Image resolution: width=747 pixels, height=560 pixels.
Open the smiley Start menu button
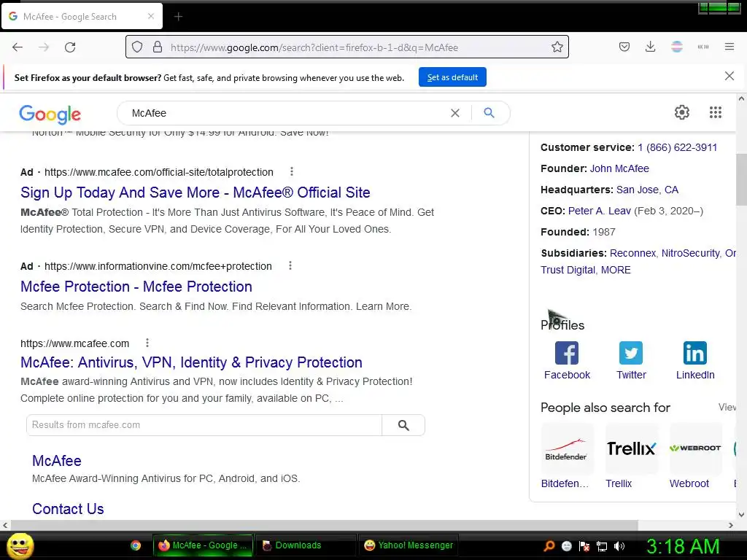click(20, 545)
